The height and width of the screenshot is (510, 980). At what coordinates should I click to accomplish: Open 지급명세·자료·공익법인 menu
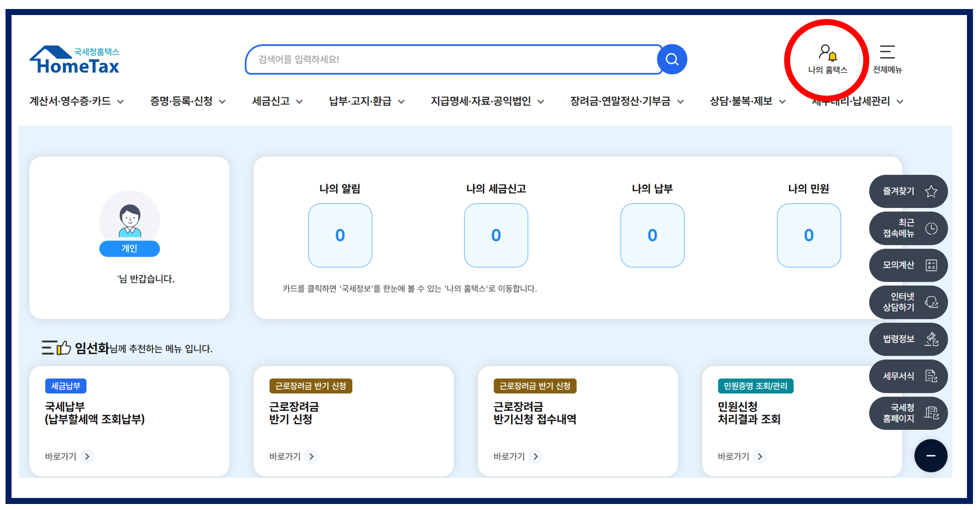click(x=481, y=101)
